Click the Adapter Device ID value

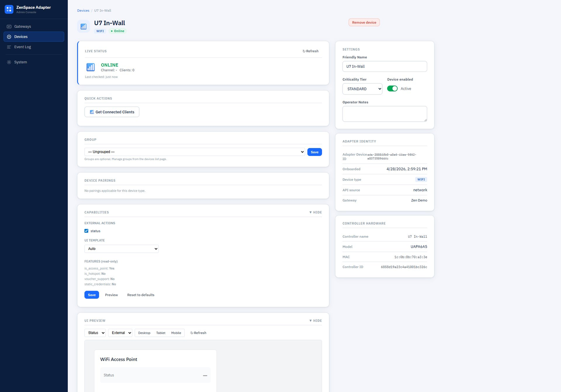coord(392,157)
